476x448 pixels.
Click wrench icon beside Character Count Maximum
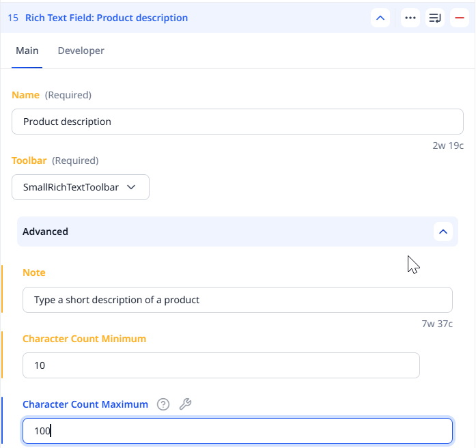pyautogui.click(x=185, y=404)
